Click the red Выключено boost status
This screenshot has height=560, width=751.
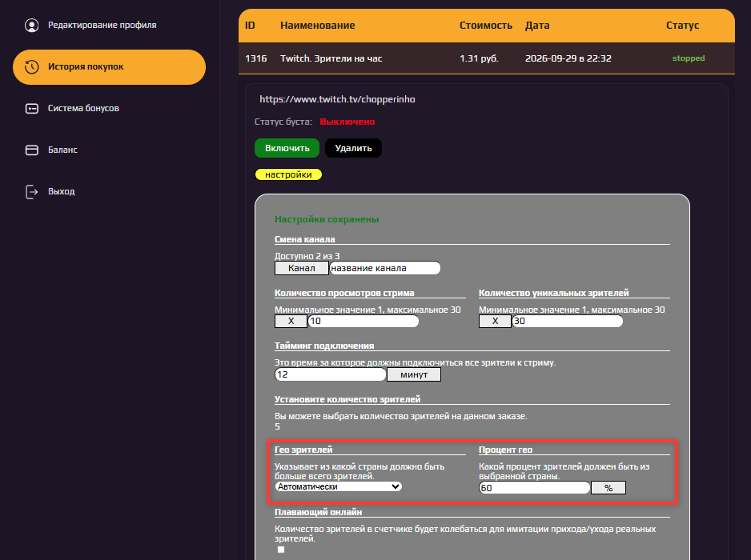347,122
